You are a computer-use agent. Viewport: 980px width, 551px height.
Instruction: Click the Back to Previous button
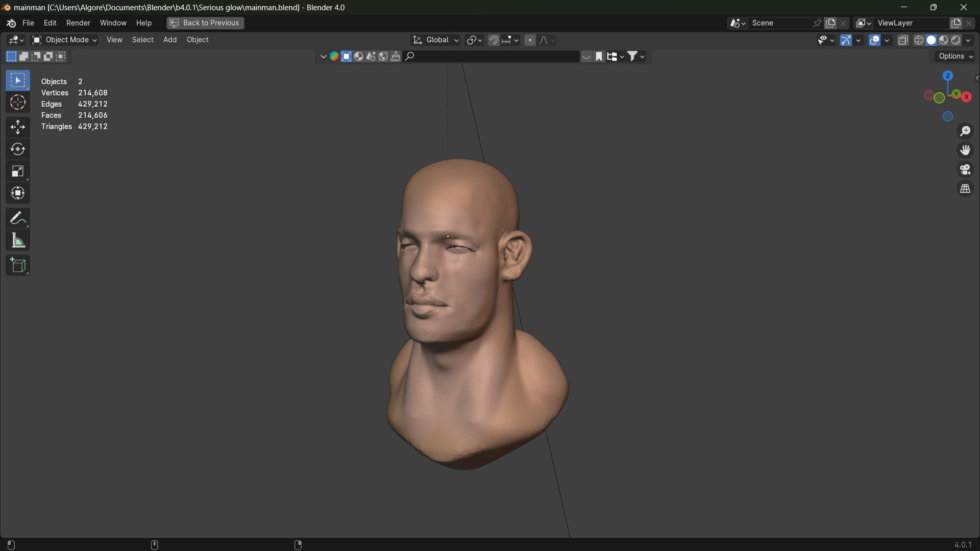coord(205,23)
